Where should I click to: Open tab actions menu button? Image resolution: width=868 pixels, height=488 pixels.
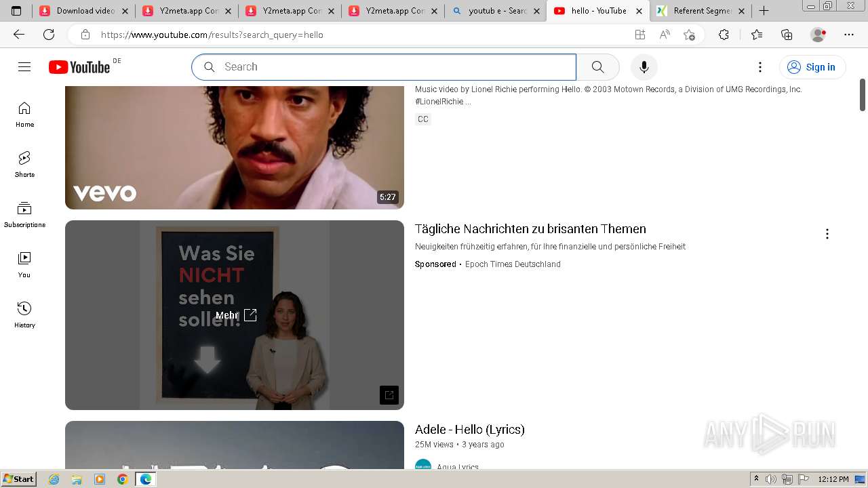click(16, 11)
